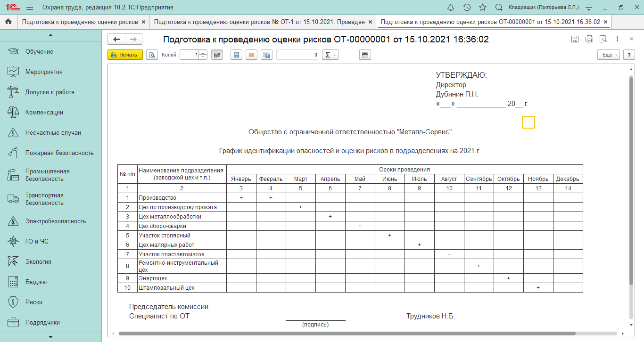Open Компенсации section

pos(50,113)
